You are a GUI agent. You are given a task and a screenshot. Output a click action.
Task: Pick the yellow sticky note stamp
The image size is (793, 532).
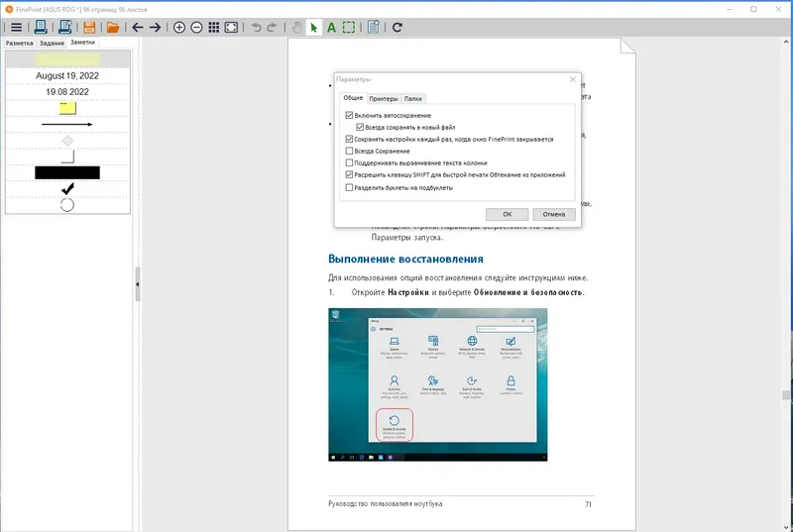coord(67,108)
